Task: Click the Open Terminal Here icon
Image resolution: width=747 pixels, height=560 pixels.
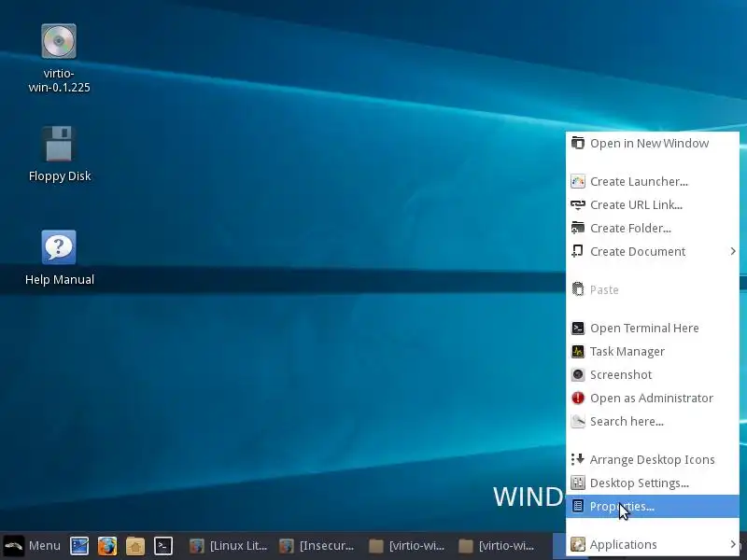Action: 578,329
